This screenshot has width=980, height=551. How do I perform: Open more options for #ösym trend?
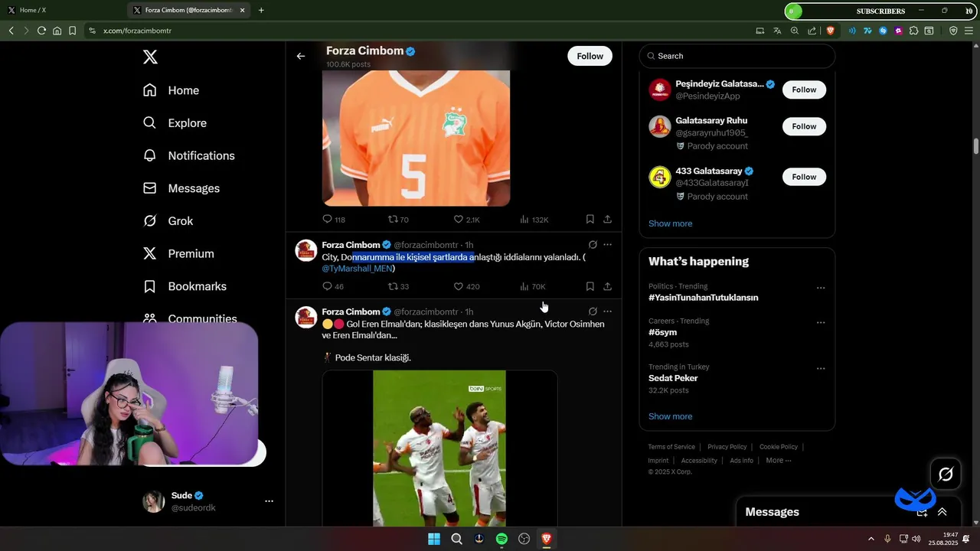(x=821, y=322)
